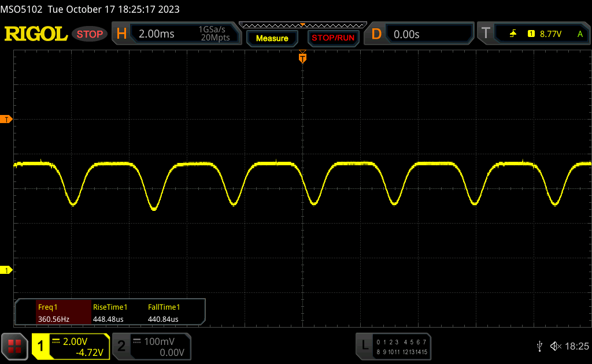Enable channel 2 with the 100mV label
592x364 pixels.
pyautogui.click(x=150, y=346)
